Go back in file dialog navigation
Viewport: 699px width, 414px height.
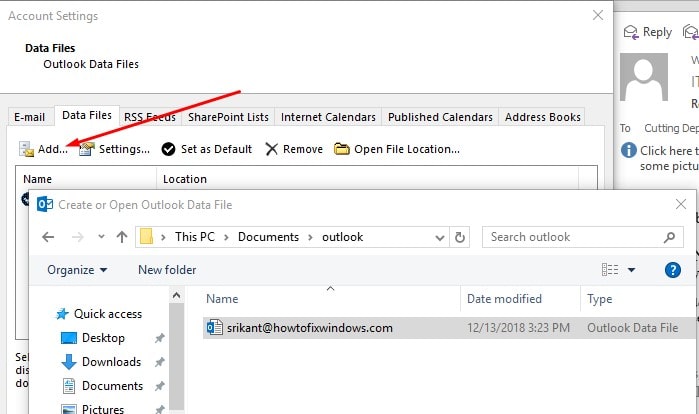[x=48, y=237]
